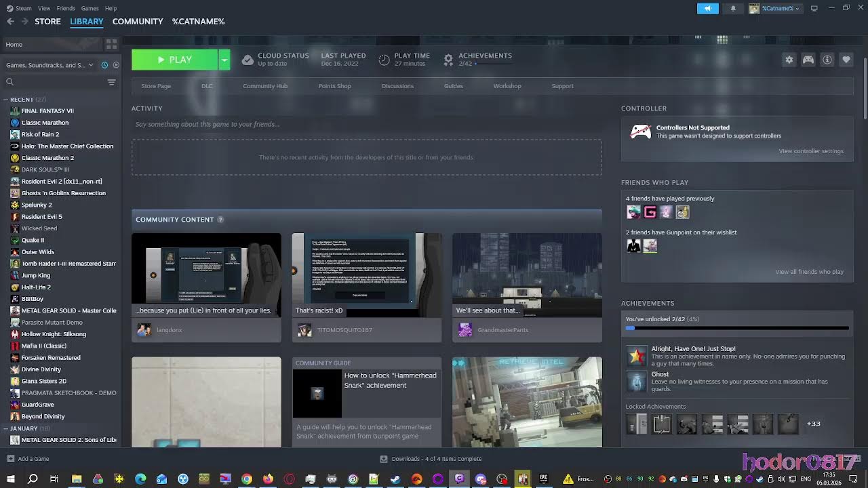
Task: Open the Hammerhead Snark community guide
Action: tap(367, 402)
